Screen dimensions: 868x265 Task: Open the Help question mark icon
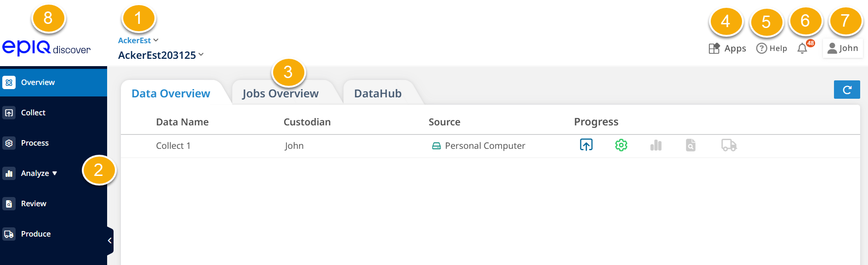point(761,48)
